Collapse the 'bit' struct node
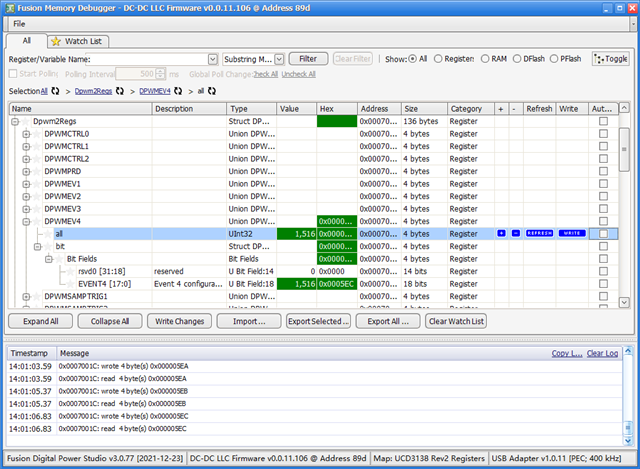The image size is (640, 469). [38, 247]
